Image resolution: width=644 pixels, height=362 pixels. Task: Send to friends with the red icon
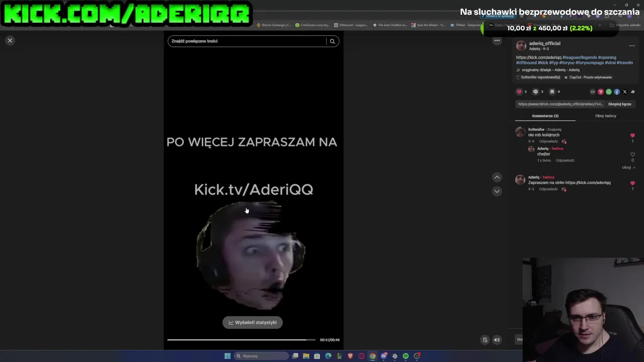[x=600, y=92]
